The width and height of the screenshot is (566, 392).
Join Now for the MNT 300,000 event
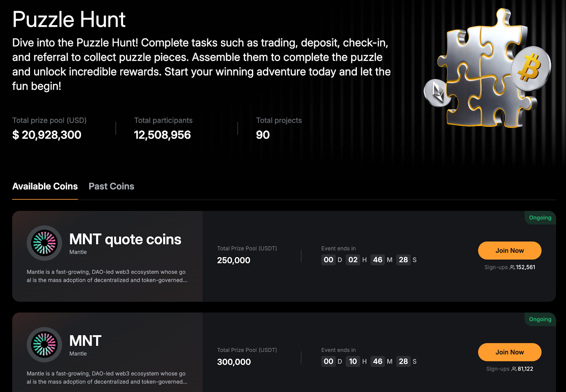[x=509, y=352]
